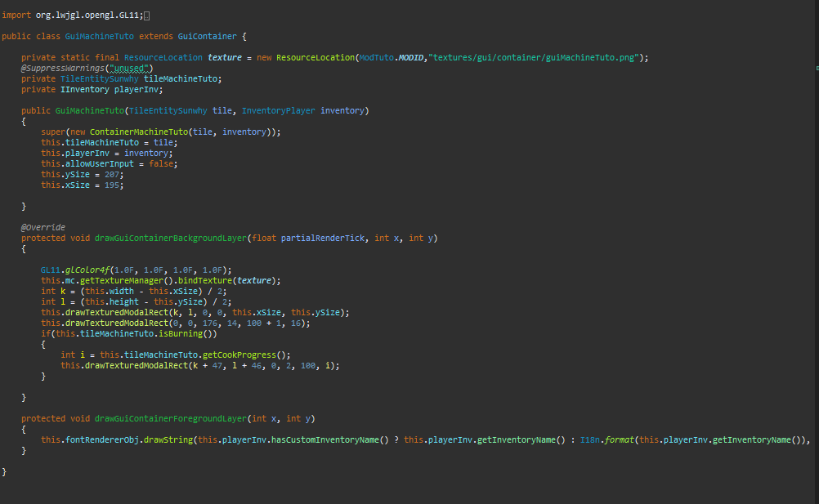Click the I18n class reference
The image size is (819, 504).
[589, 439]
